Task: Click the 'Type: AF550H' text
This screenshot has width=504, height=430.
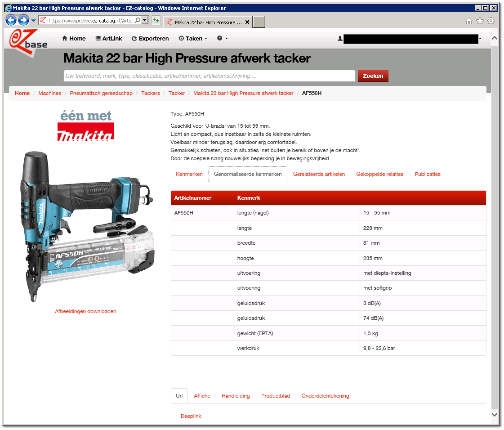Action: pos(187,114)
